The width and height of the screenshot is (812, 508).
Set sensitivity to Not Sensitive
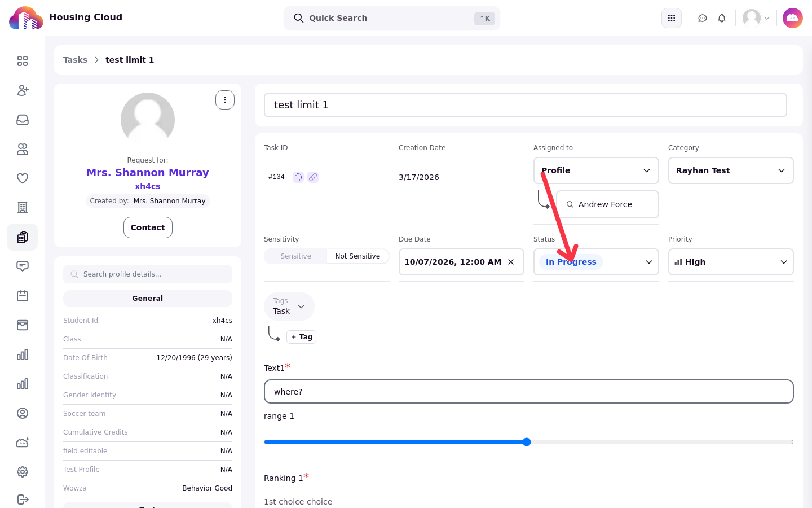pyautogui.click(x=358, y=256)
